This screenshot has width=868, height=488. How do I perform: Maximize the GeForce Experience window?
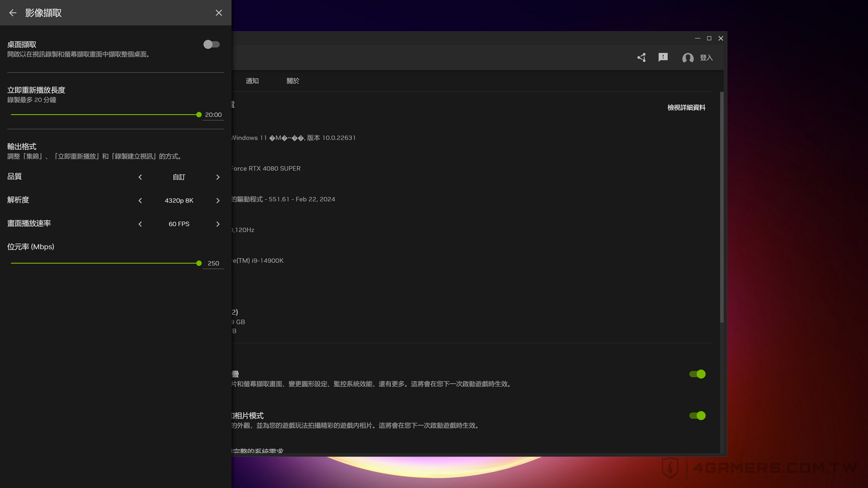pos(709,38)
